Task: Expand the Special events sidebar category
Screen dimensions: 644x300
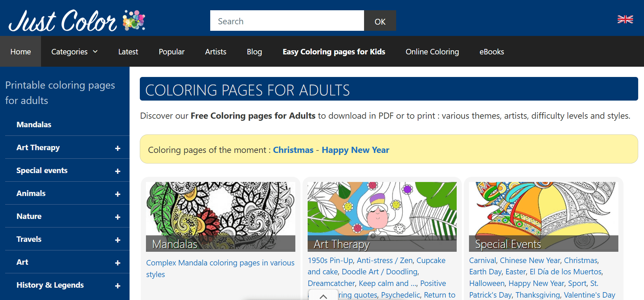Action: pyautogui.click(x=118, y=170)
